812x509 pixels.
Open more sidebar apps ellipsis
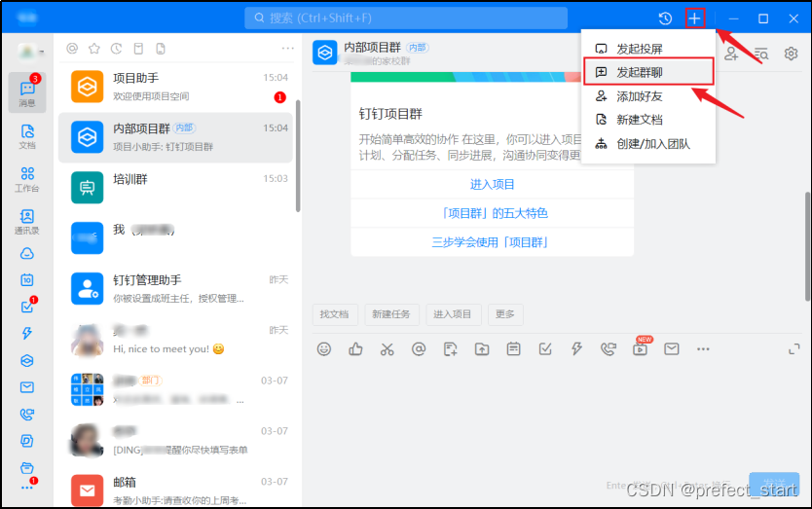(x=27, y=488)
